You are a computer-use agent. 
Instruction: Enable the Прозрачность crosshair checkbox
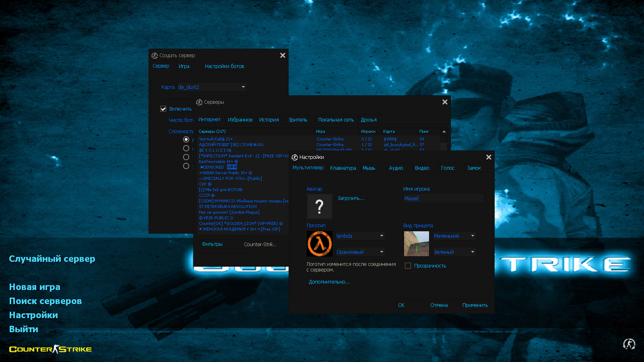point(408,266)
